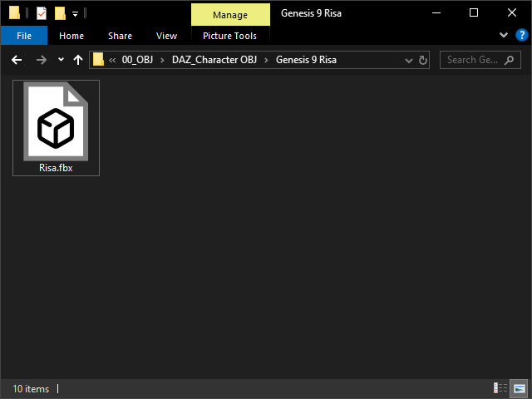Switch to the View ribbon tab
532x399 pixels.
coord(166,36)
